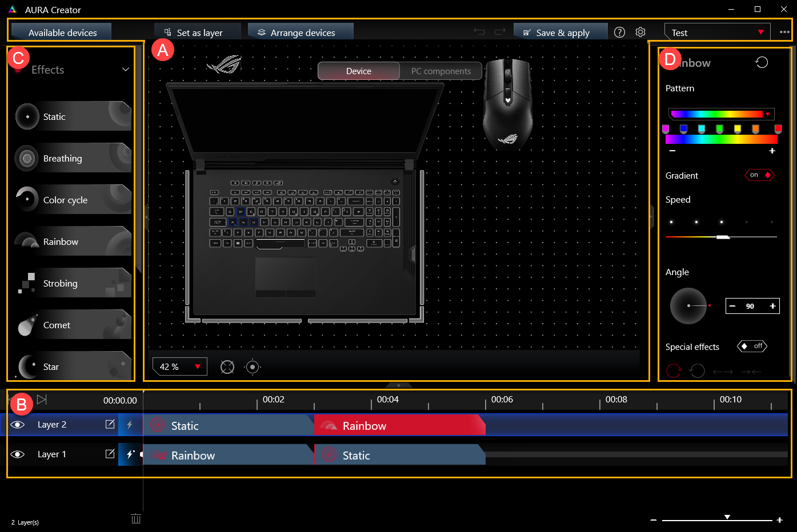Click Save & apply button
This screenshot has height=532, width=797.
pyautogui.click(x=560, y=33)
